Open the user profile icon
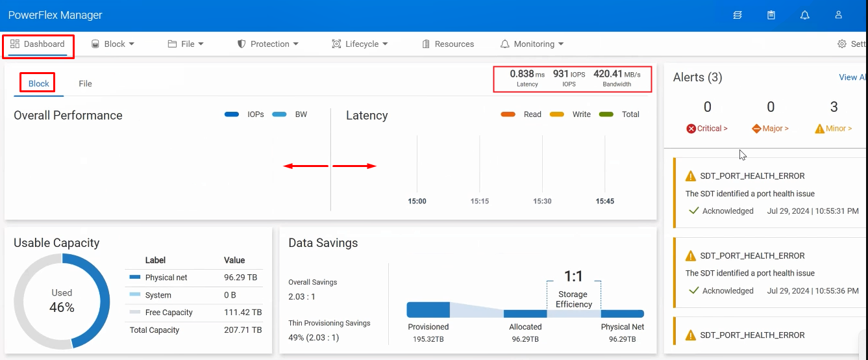 [839, 15]
